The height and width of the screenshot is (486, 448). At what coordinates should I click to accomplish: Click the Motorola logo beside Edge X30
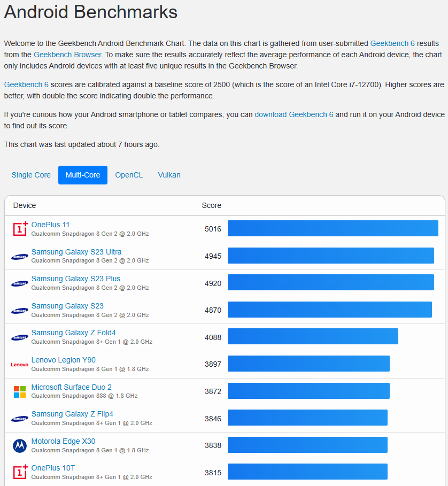20,446
